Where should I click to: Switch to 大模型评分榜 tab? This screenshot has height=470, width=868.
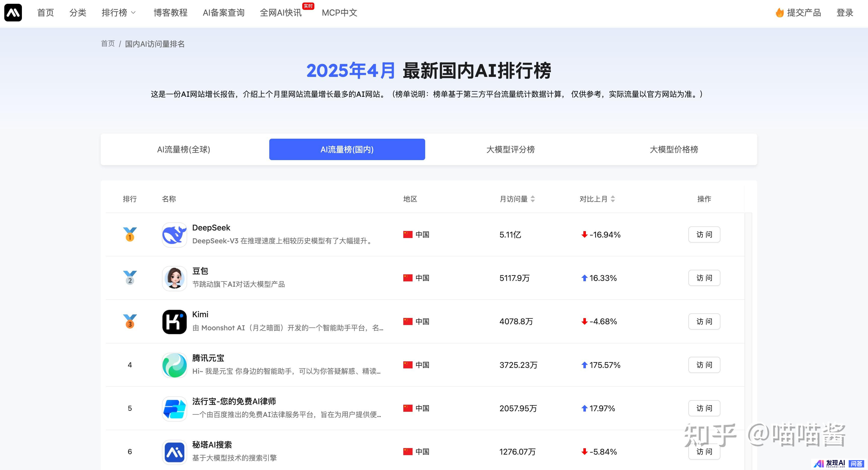(x=511, y=150)
